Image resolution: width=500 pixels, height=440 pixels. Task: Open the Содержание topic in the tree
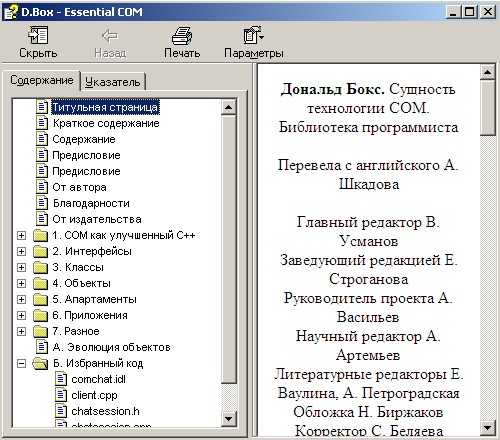coord(84,139)
